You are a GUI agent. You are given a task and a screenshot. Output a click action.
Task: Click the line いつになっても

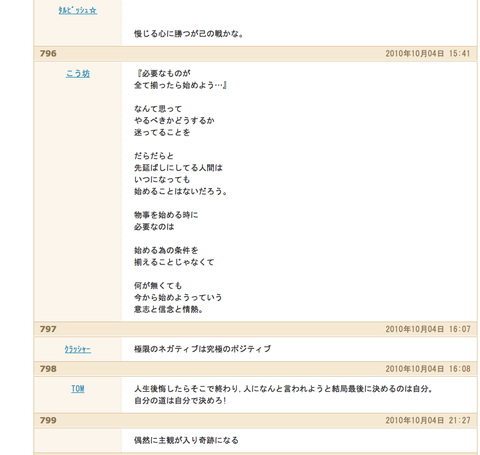point(162,180)
